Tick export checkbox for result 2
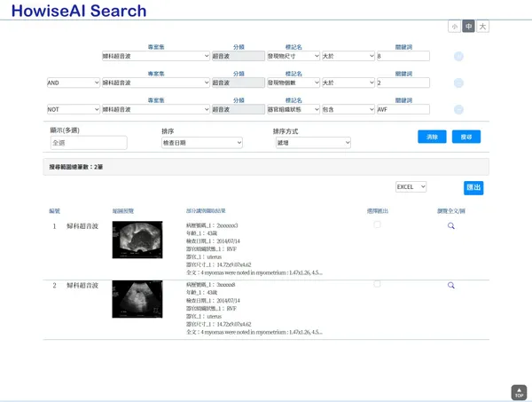The width and height of the screenshot is (532, 402). point(377,284)
